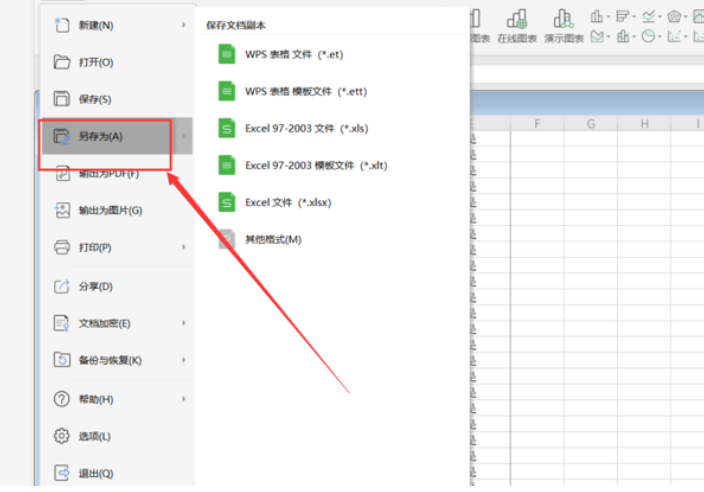Expand the 打印(P) submenu arrow
The height and width of the screenshot is (492, 704).
coord(184,247)
